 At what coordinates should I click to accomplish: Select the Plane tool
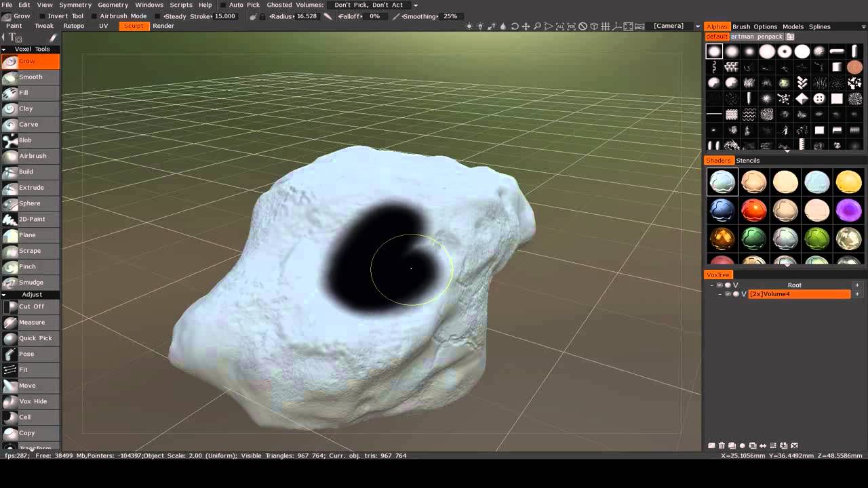[31, 235]
